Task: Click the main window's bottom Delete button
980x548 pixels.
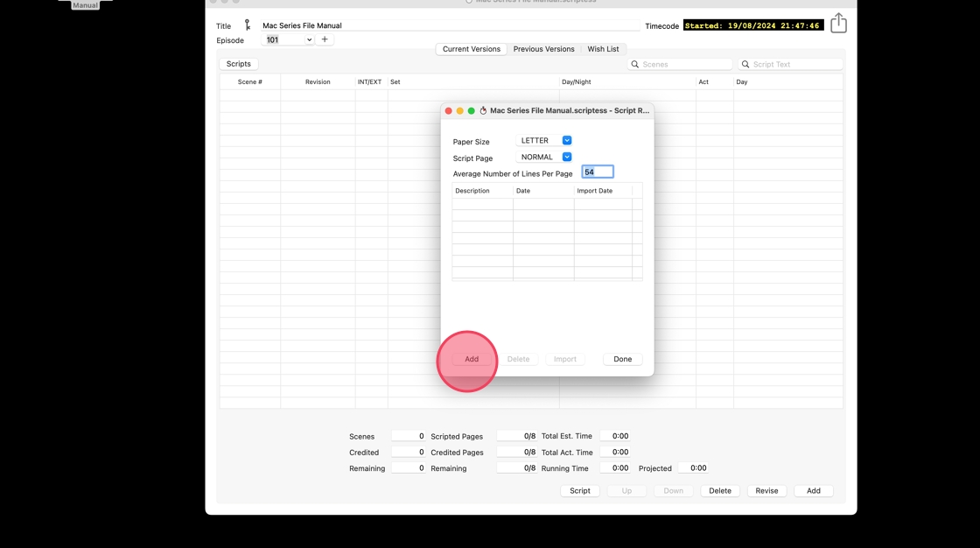Action: click(720, 491)
